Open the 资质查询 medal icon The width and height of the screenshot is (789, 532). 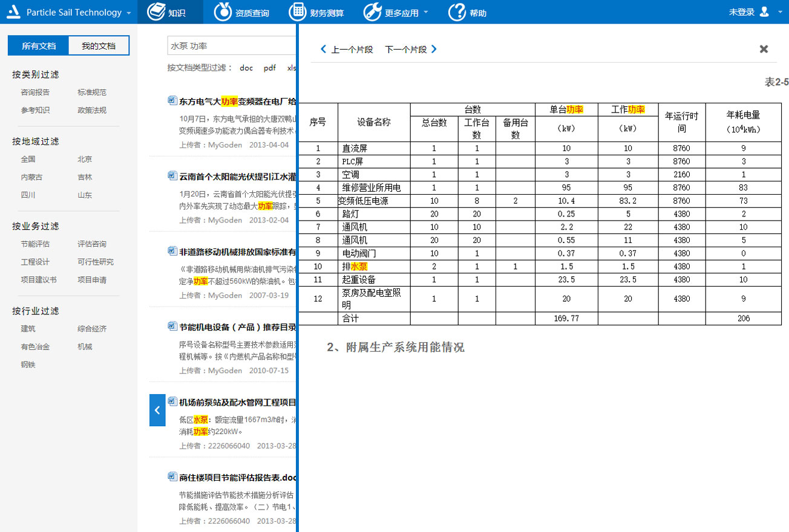(224, 12)
